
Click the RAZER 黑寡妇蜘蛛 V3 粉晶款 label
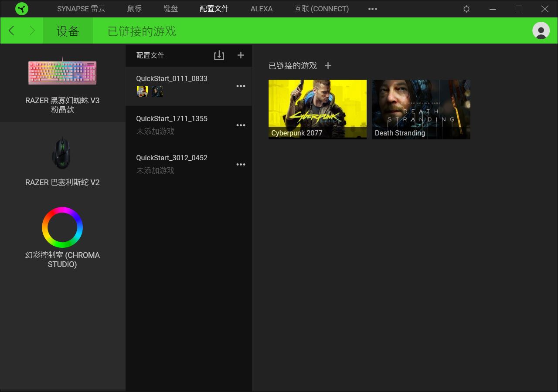(x=62, y=105)
